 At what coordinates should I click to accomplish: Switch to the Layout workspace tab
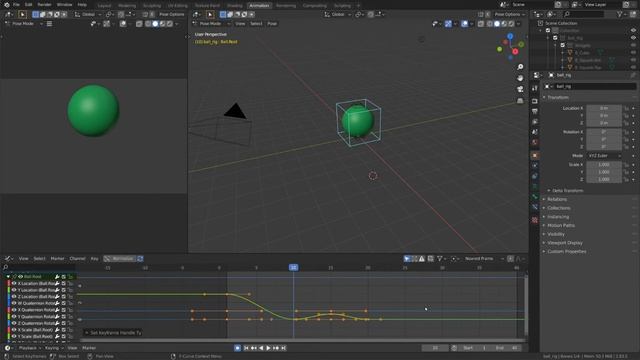[104, 6]
